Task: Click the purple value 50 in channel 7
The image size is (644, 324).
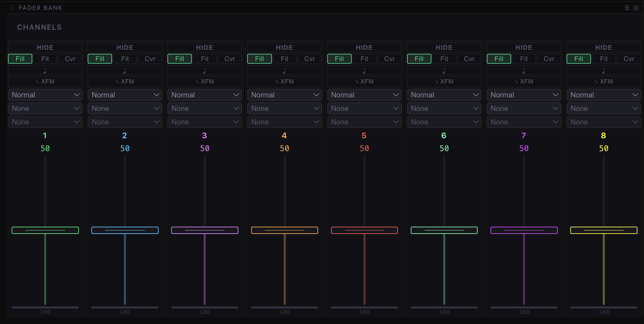Action: pos(524,148)
